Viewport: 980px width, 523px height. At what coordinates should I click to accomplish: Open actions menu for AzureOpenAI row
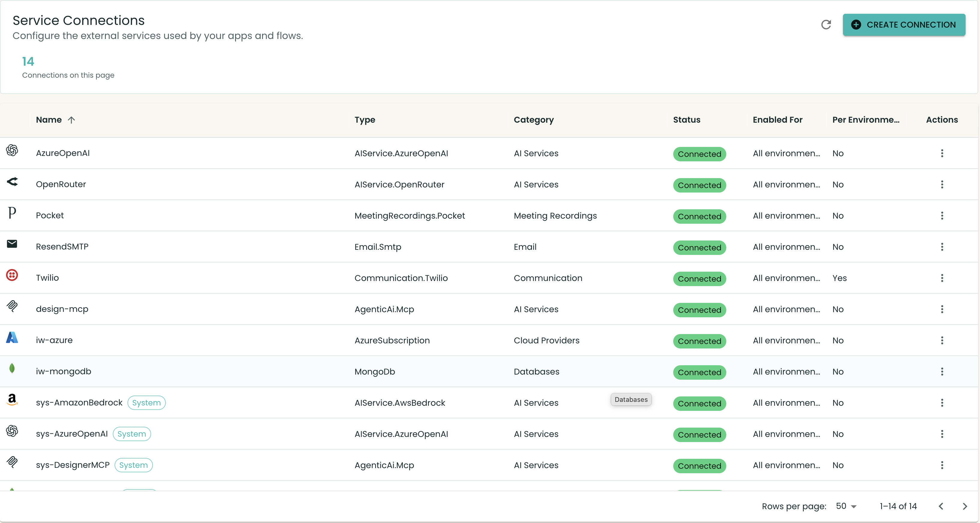click(942, 153)
